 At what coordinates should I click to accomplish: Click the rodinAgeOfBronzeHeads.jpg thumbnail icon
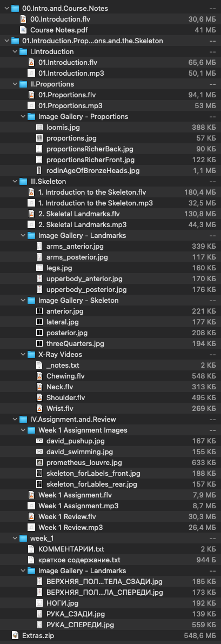[39, 170]
